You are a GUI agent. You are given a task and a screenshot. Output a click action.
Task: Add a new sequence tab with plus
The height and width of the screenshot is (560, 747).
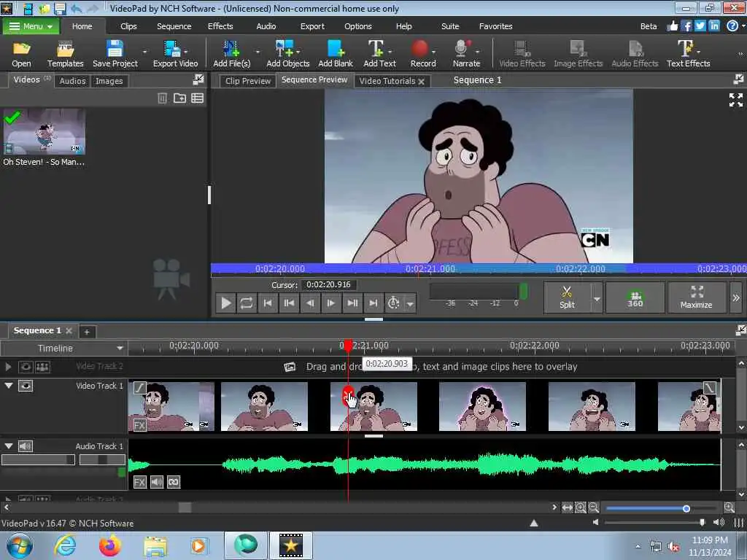pos(87,332)
